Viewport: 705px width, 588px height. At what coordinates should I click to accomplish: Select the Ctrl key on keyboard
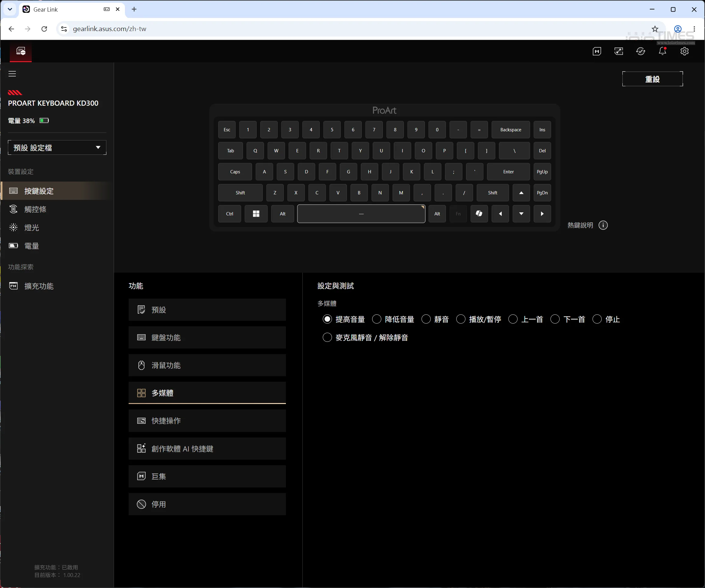pos(230,214)
